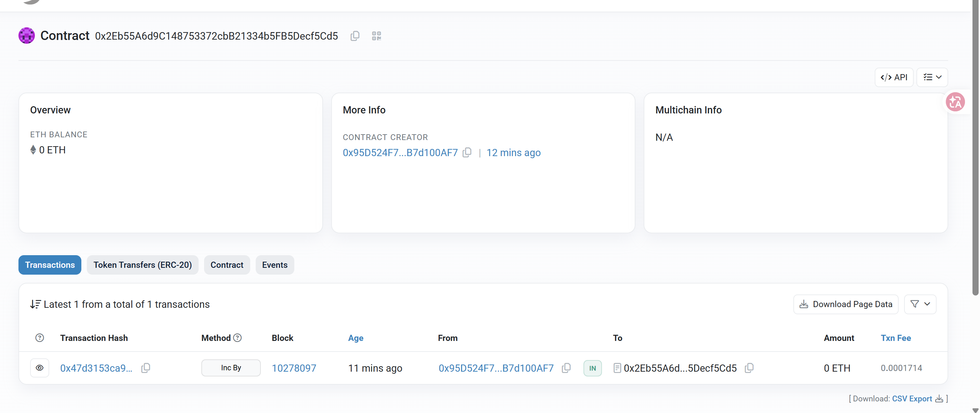Toggle Age column time format
The height and width of the screenshot is (413, 980).
click(x=355, y=338)
